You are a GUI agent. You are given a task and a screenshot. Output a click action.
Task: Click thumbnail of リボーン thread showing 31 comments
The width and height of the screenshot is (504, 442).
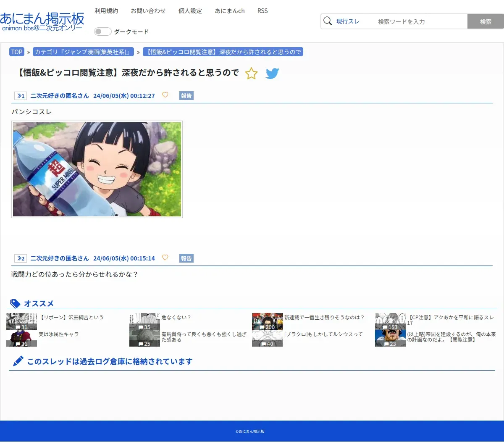[21, 321]
